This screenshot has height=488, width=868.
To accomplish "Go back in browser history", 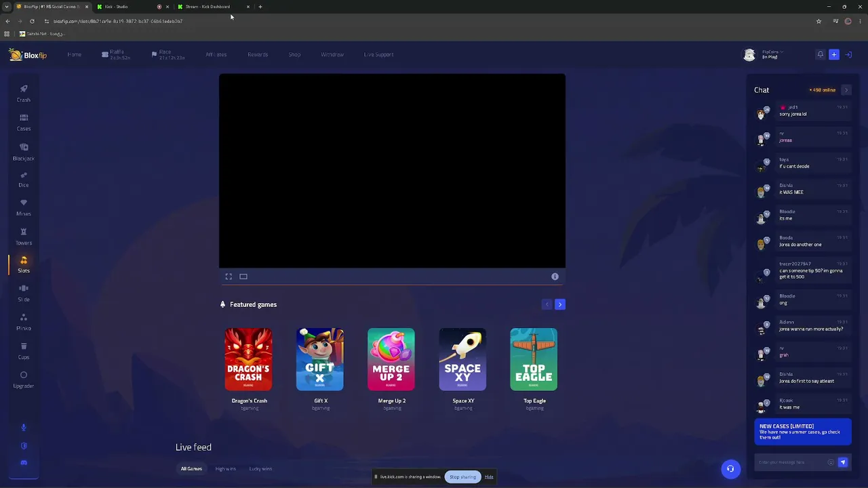I will point(7,21).
